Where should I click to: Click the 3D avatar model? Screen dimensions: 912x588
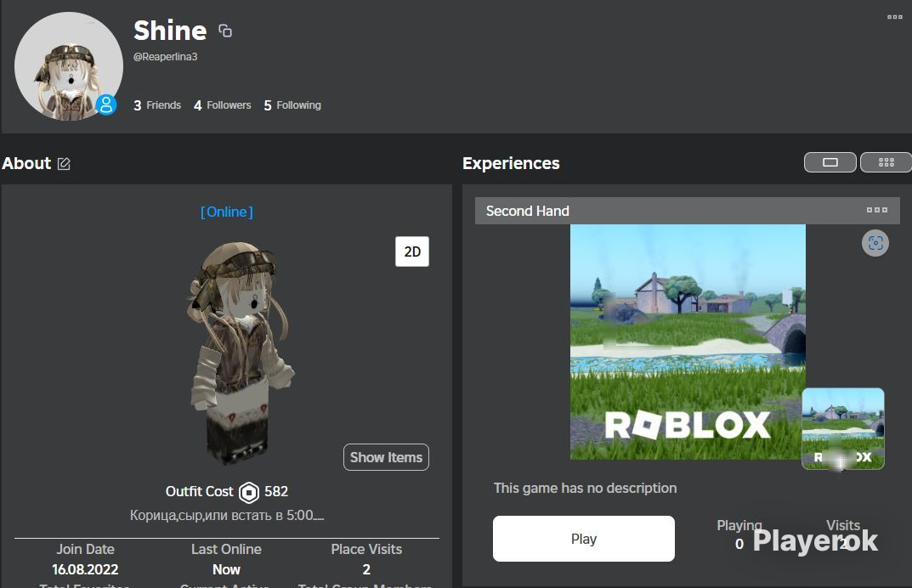pyautogui.click(x=239, y=353)
